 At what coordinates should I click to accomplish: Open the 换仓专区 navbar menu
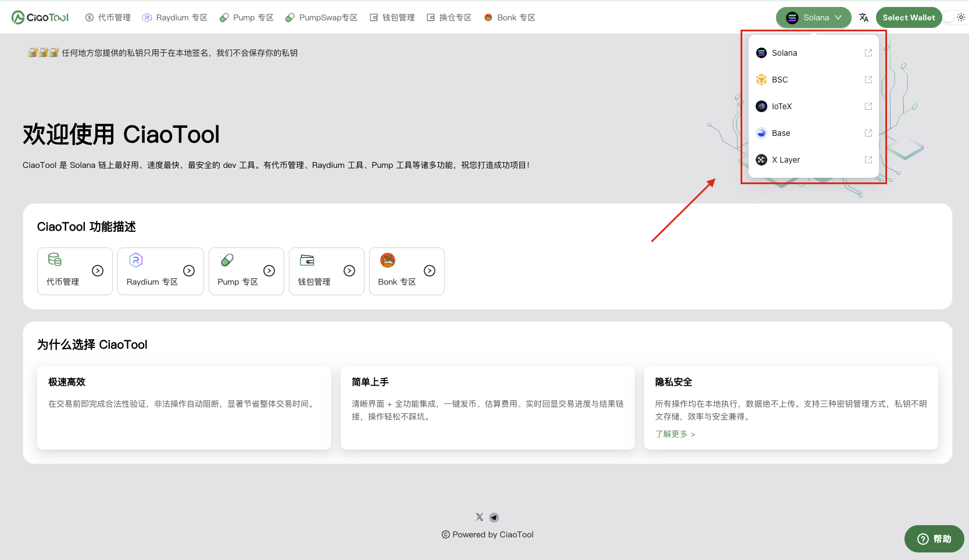tap(449, 17)
